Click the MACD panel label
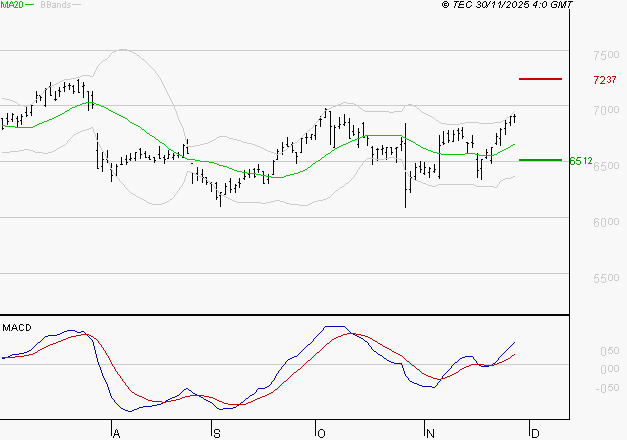Image resolution: width=627 pixels, height=440 pixels. click(17, 328)
